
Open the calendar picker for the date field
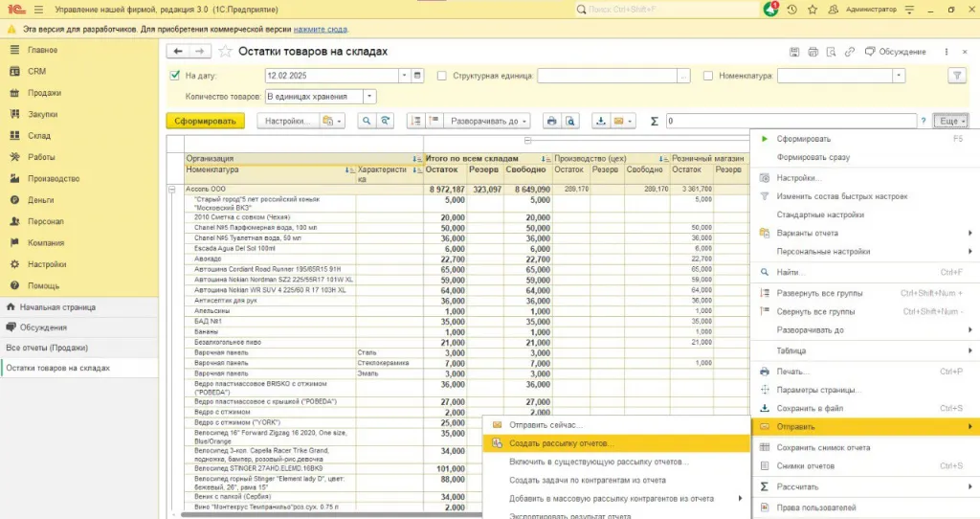point(417,76)
